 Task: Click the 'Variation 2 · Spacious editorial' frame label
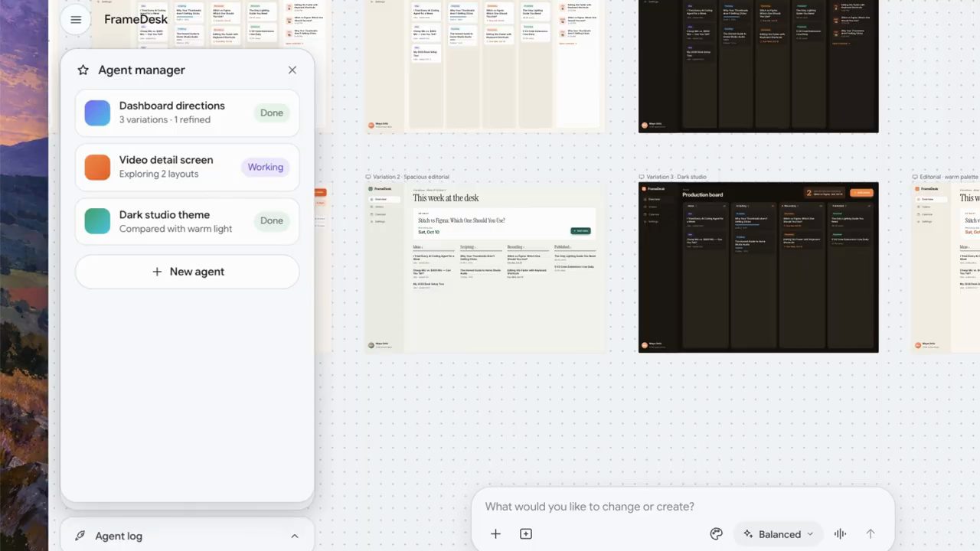click(411, 177)
